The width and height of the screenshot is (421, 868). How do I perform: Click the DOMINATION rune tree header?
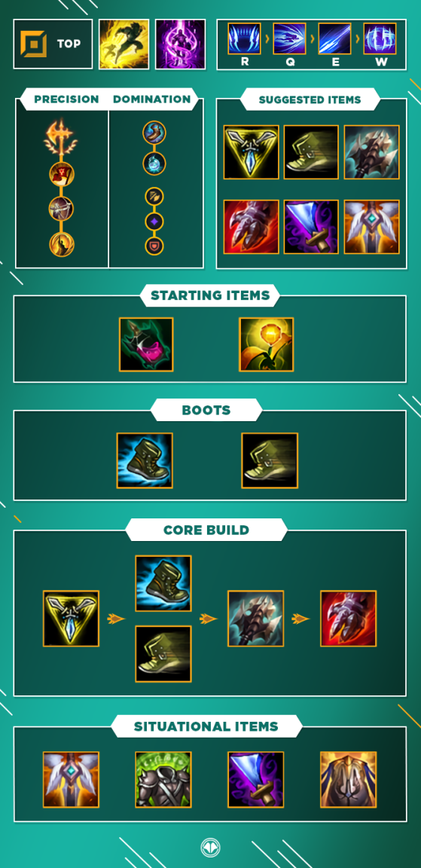[x=151, y=99]
